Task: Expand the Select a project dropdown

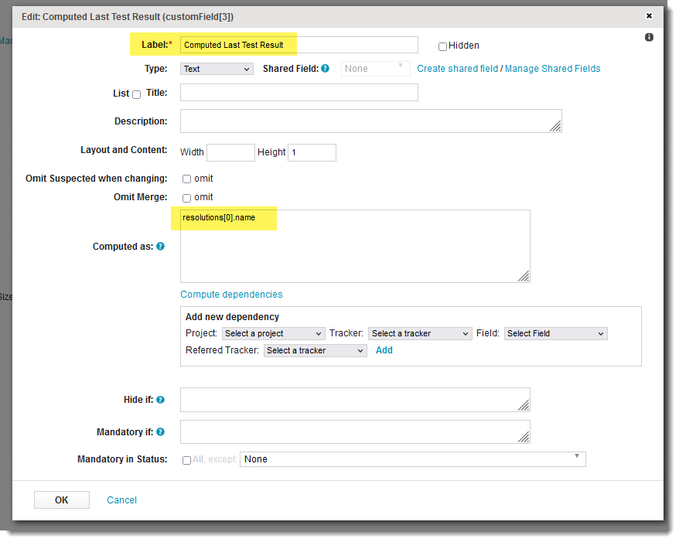Action: pyautogui.click(x=273, y=334)
